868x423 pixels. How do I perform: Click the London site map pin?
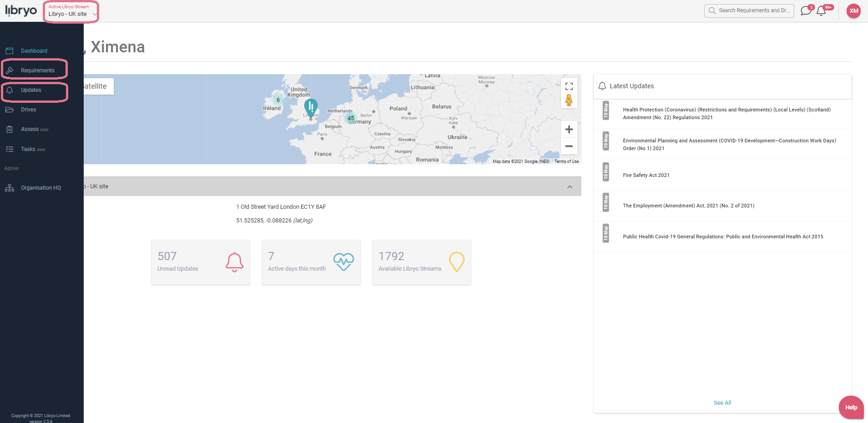(x=311, y=108)
